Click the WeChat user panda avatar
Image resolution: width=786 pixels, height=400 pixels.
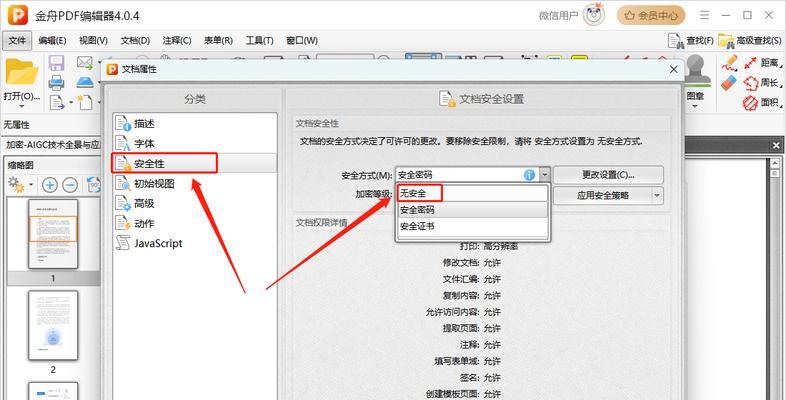[595, 16]
